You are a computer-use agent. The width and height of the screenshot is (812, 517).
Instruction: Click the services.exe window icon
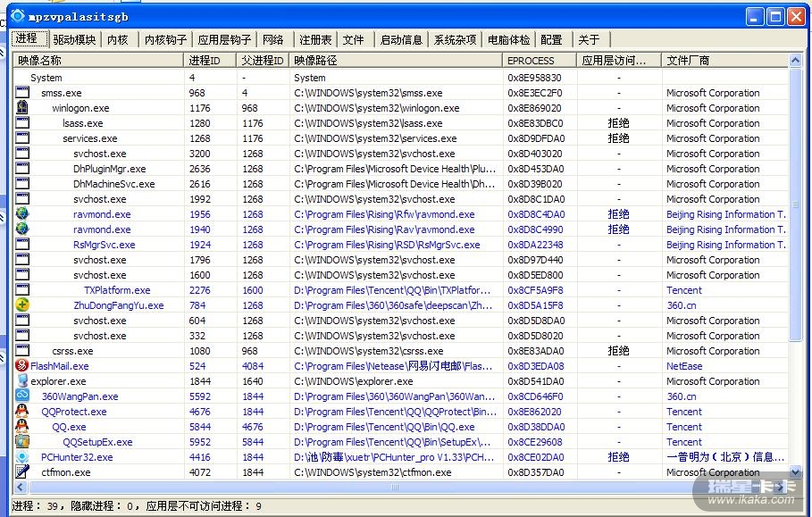coord(22,138)
